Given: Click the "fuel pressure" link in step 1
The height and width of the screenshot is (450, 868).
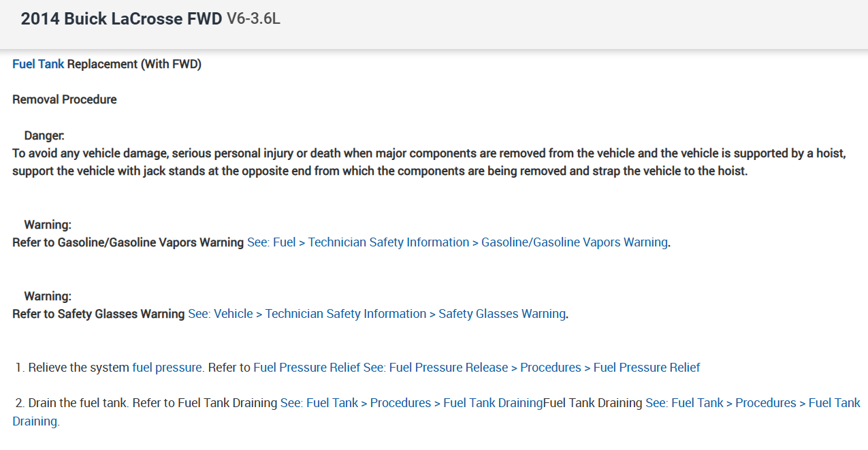Looking at the screenshot, I should pyautogui.click(x=167, y=368).
